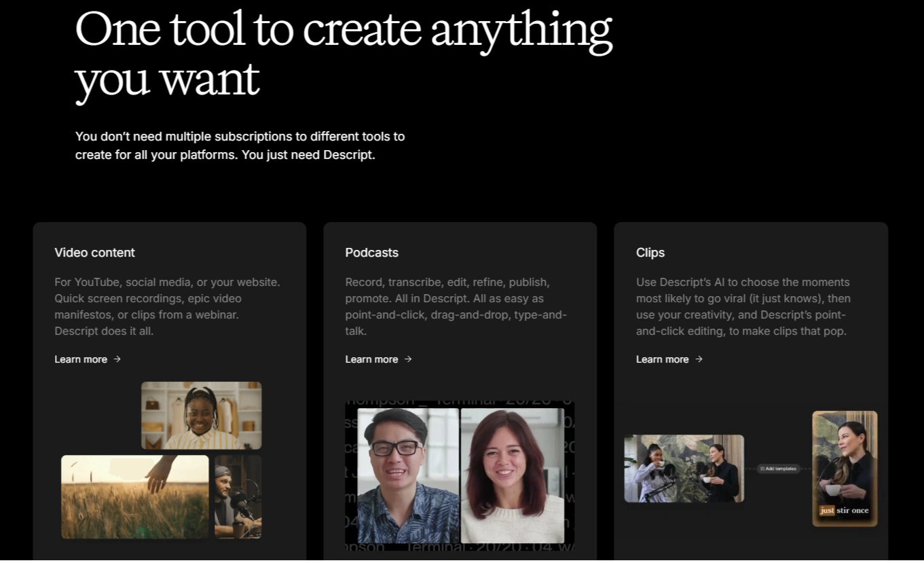Click the man with glasses podcast image
This screenshot has width=924, height=563.
(408, 475)
